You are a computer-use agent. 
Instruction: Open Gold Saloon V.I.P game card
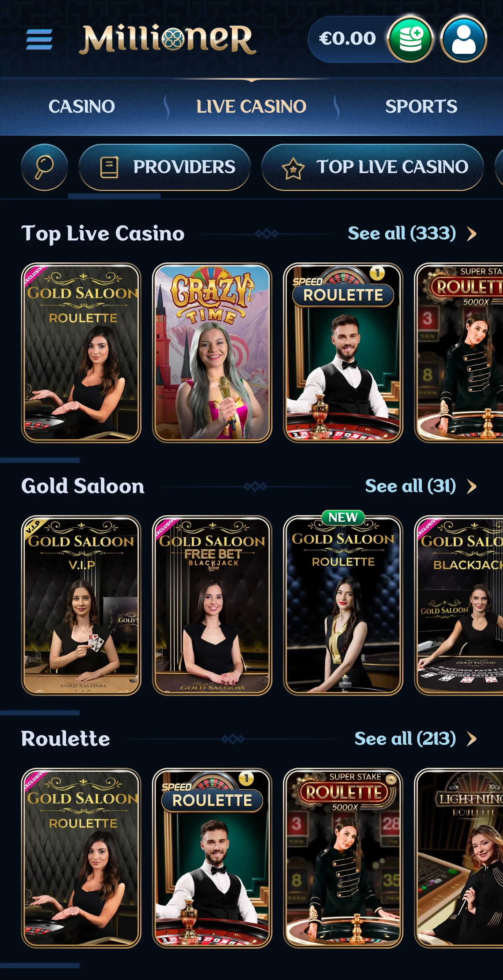tap(81, 605)
